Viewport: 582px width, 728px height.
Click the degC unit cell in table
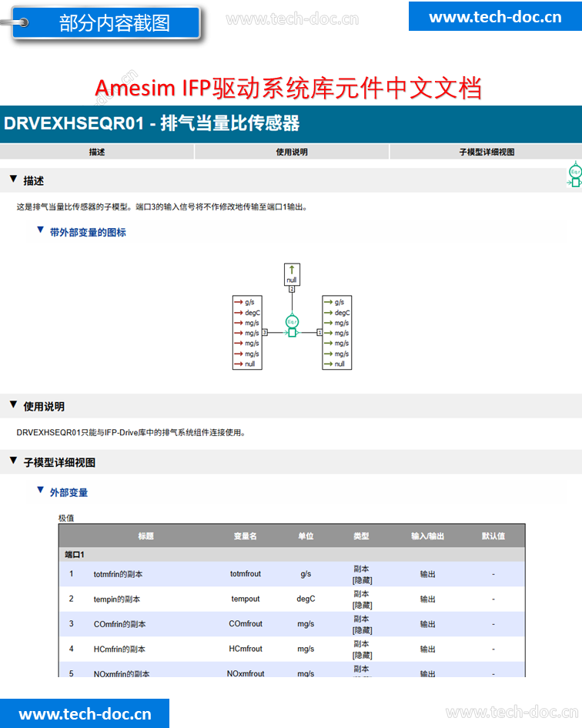(306, 599)
